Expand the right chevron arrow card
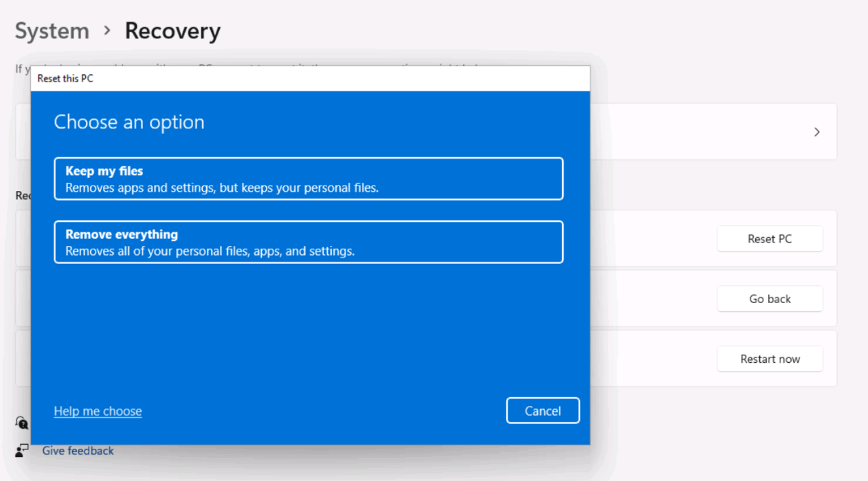The height and width of the screenshot is (481, 868). coord(816,132)
